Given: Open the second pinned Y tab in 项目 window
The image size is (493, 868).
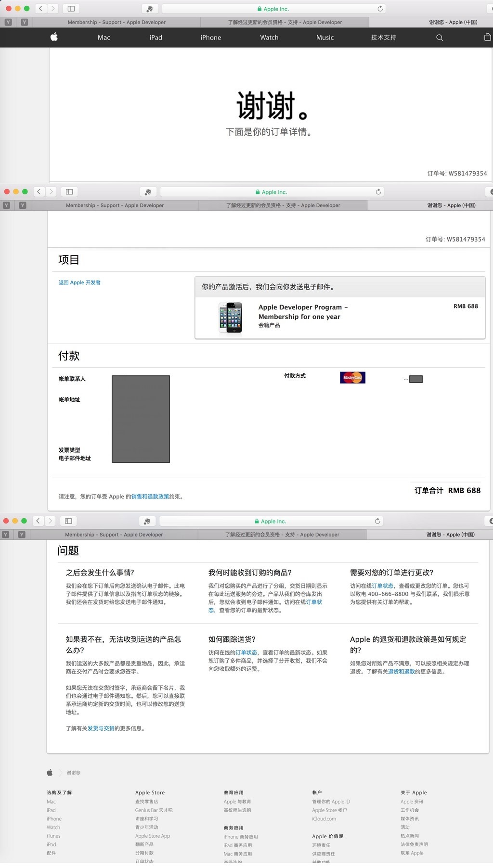Looking at the screenshot, I should pyautogui.click(x=23, y=205).
